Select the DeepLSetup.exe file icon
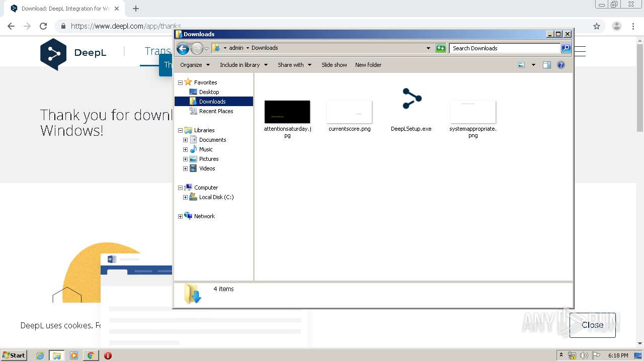The width and height of the screenshot is (644, 362). tap(412, 99)
